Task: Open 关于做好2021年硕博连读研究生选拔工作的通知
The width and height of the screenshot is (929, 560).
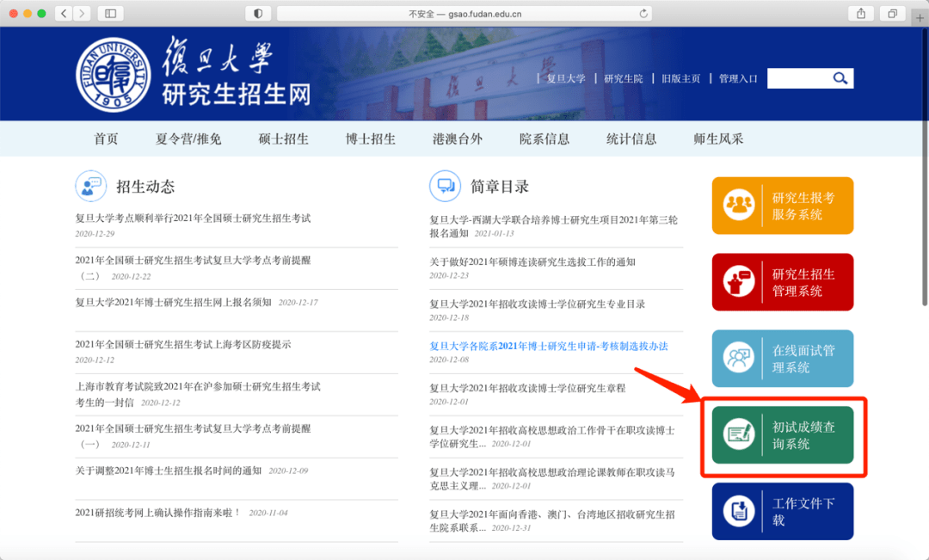Action: click(532, 262)
